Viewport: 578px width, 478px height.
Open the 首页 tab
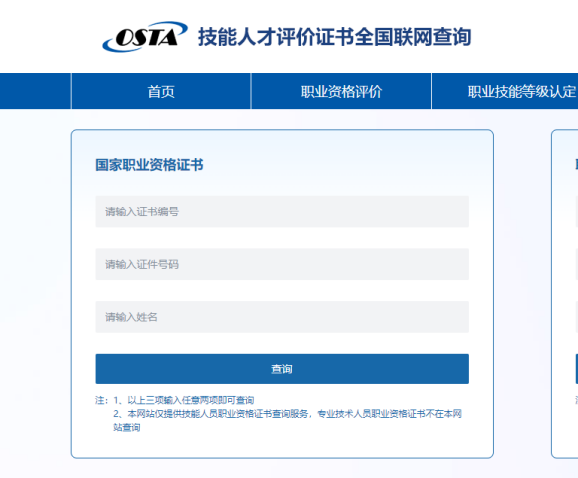point(161,91)
